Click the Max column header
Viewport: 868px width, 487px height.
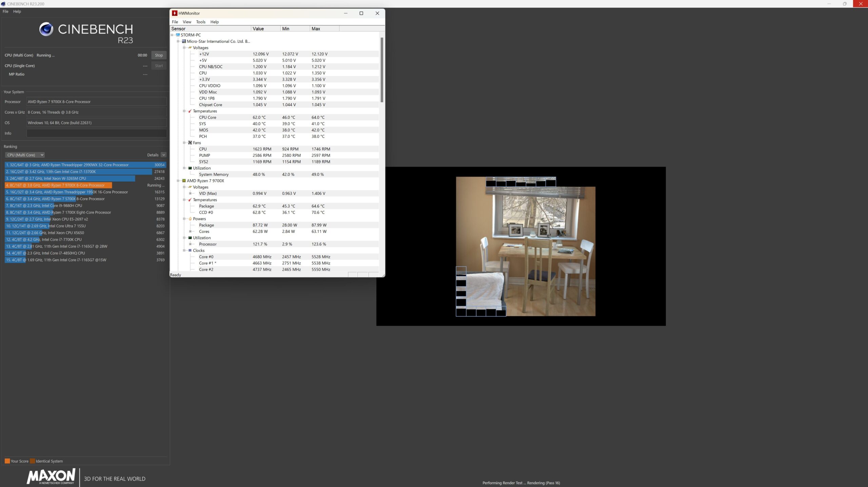(324, 29)
